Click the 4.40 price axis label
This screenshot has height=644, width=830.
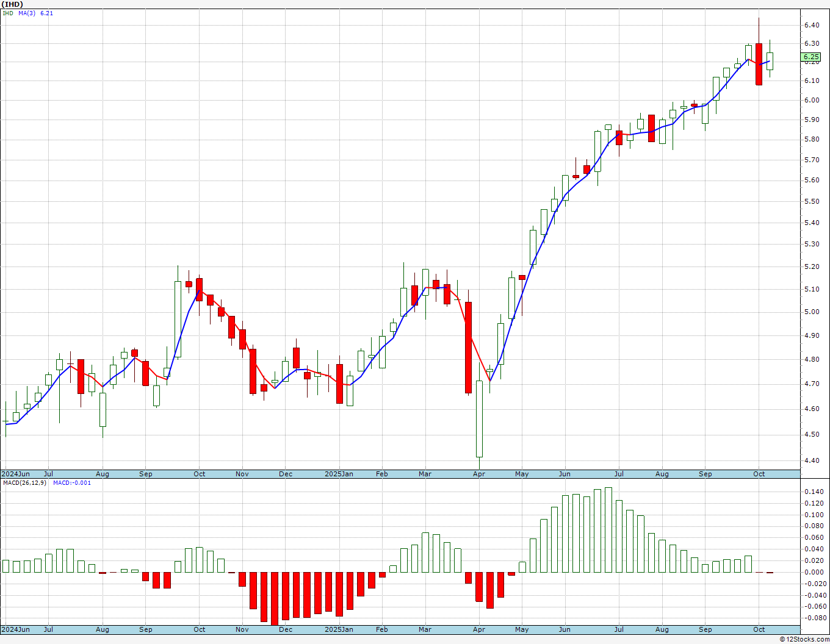[811, 460]
